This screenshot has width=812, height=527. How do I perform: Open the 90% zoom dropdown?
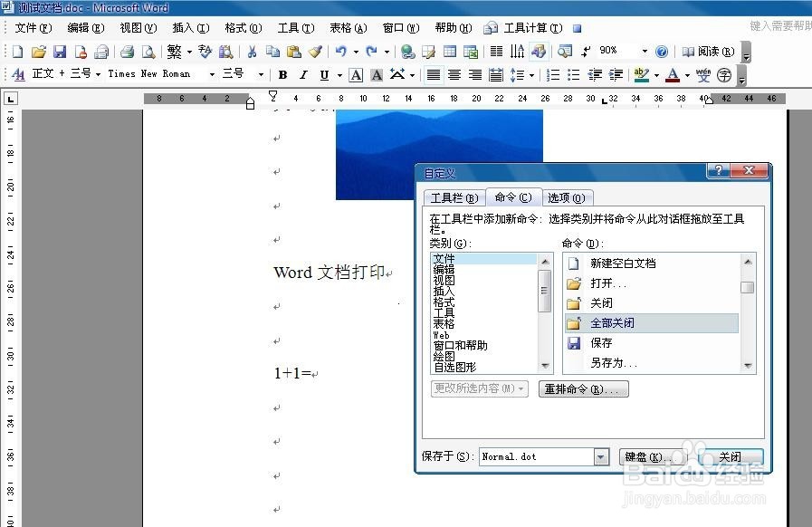[645, 52]
